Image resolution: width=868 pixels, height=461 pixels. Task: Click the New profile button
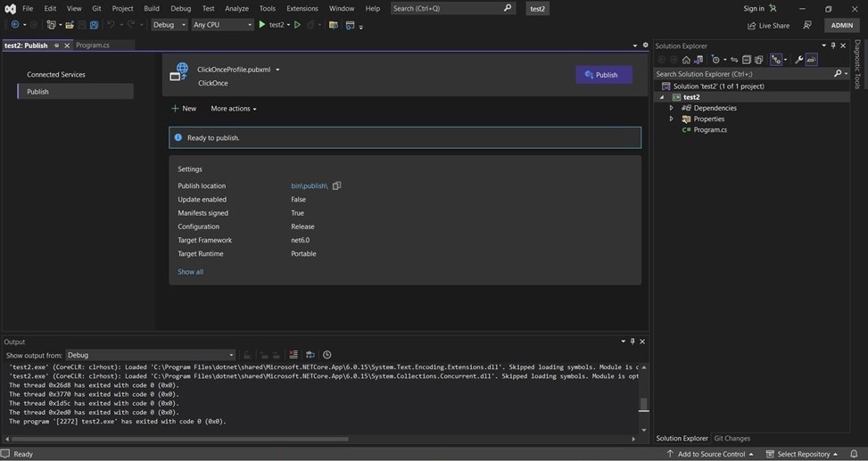click(x=184, y=109)
